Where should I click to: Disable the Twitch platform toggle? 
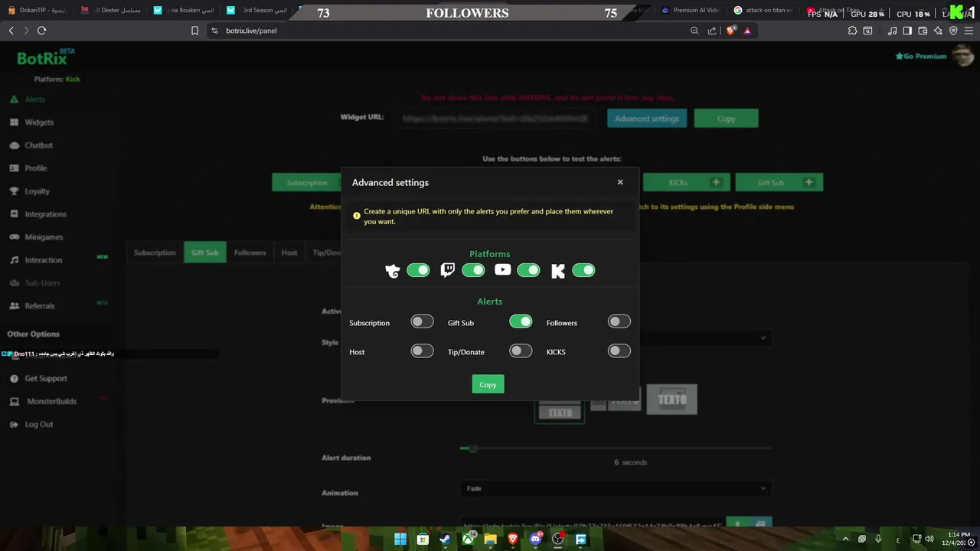click(473, 270)
